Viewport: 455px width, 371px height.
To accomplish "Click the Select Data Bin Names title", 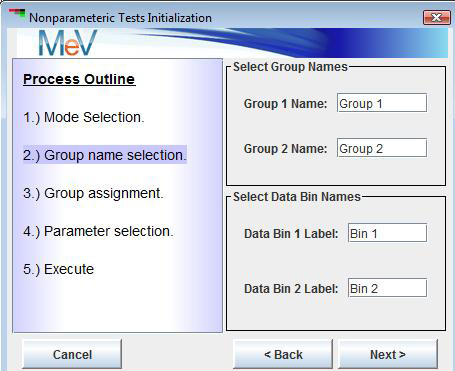I will point(297,197).
